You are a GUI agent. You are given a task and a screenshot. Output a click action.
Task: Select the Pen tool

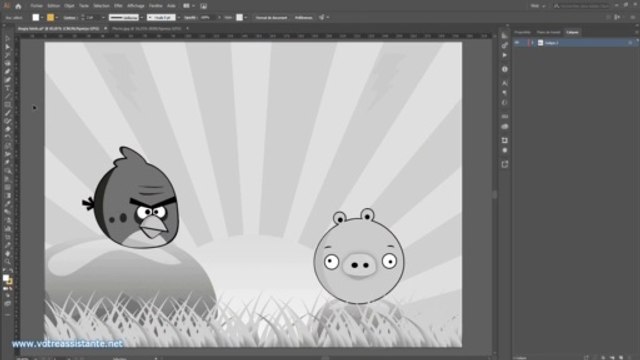coord(7,71)
